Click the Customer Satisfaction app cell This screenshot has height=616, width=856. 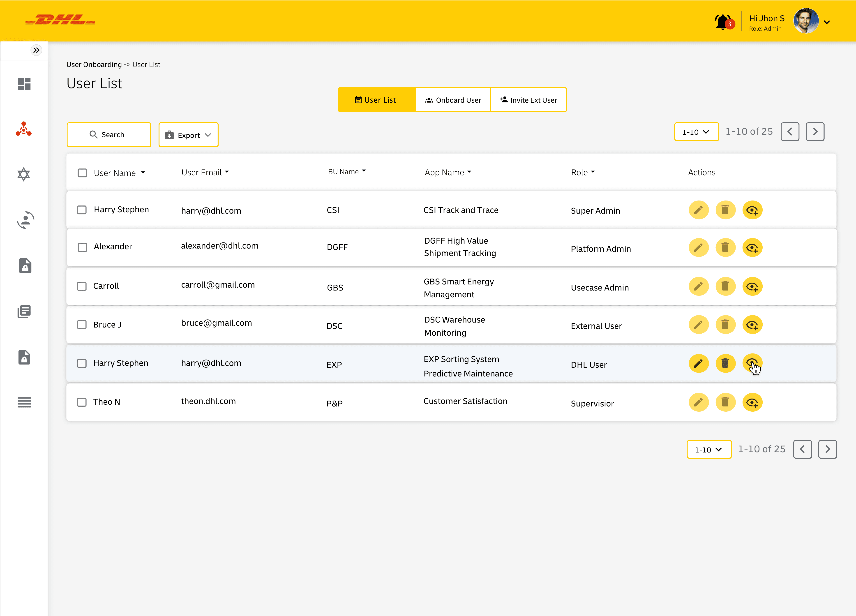(465, 401)
